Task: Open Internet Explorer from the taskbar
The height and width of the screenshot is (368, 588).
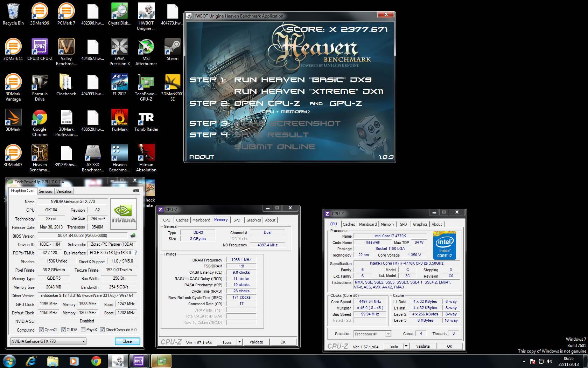Action: [31, 361]
